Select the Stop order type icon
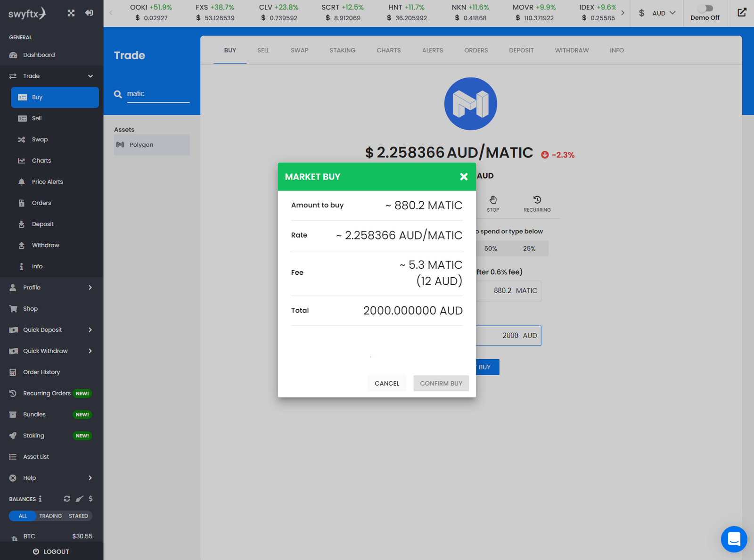754x560 pixels. point(493,204)
